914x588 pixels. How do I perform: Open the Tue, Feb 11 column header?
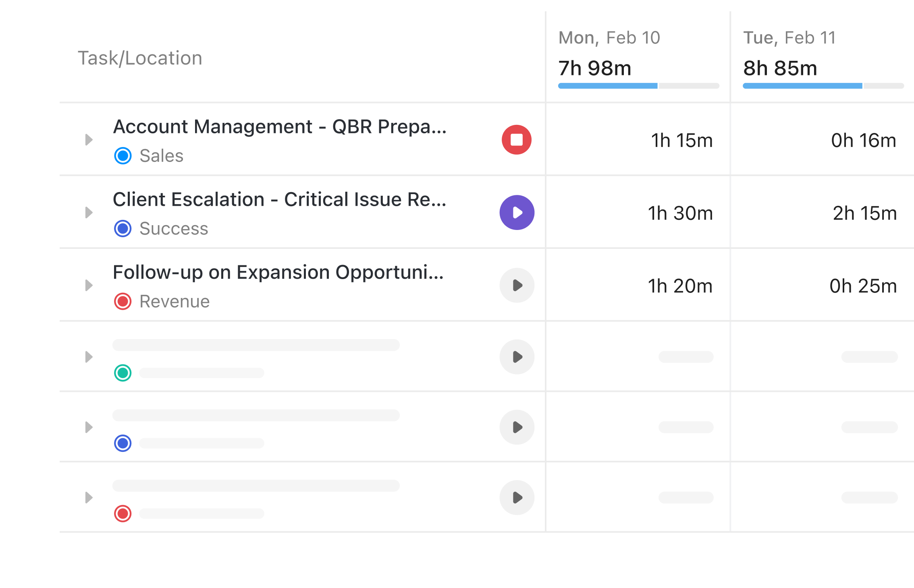pyautogui.click(x=789, y=38)
